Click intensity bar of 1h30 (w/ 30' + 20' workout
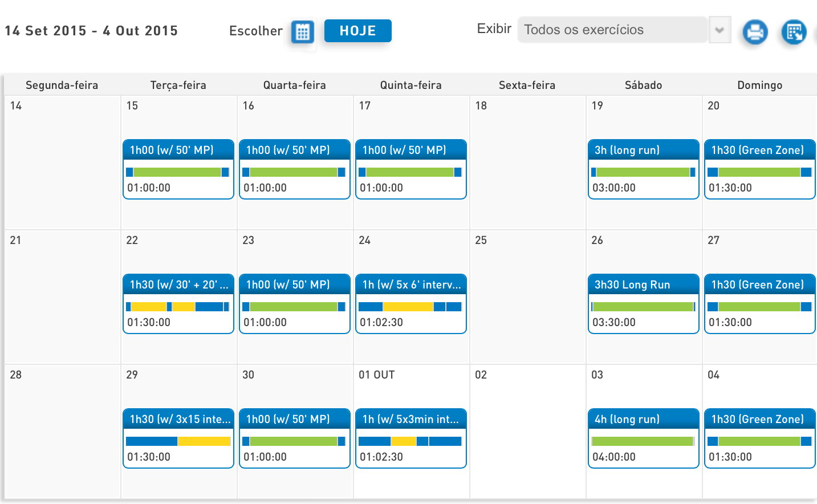817x504 pixels. (178, 307)
